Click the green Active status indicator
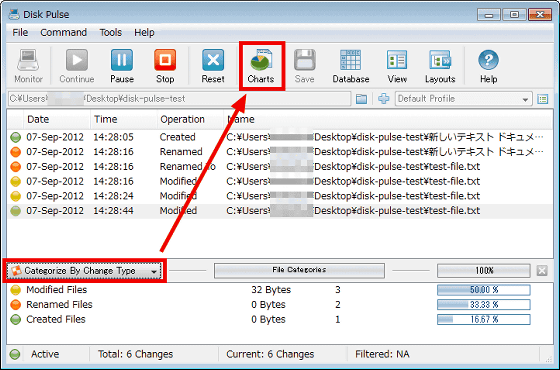 tap(15, 354)
